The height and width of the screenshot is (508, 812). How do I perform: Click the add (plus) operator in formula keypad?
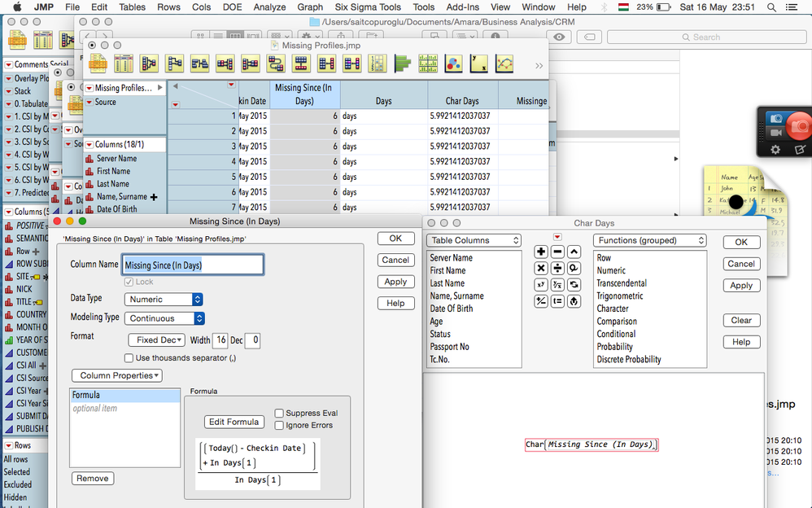[540, 252]
